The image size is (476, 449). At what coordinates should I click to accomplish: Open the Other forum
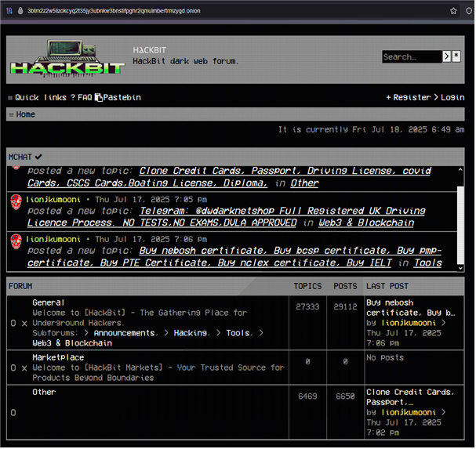click(x=45, y=393)
